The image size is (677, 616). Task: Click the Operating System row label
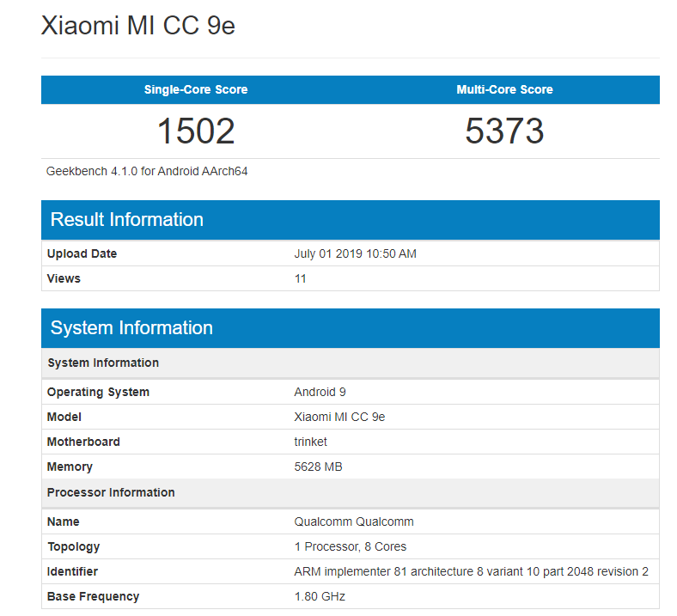pos(98,392)
